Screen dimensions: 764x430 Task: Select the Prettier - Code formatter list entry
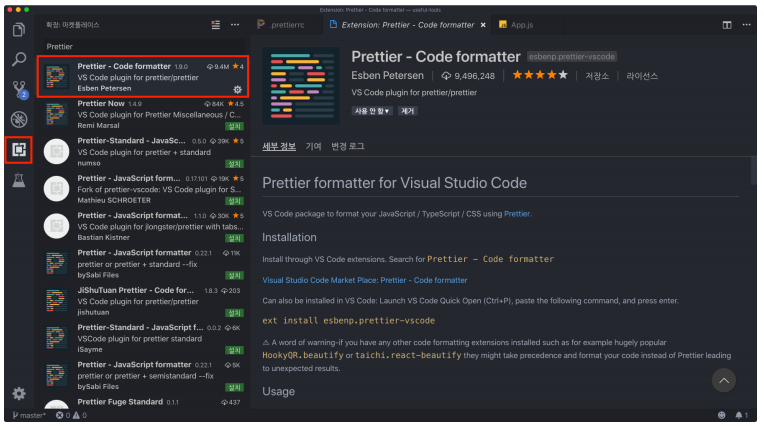(x=143, y=77)
